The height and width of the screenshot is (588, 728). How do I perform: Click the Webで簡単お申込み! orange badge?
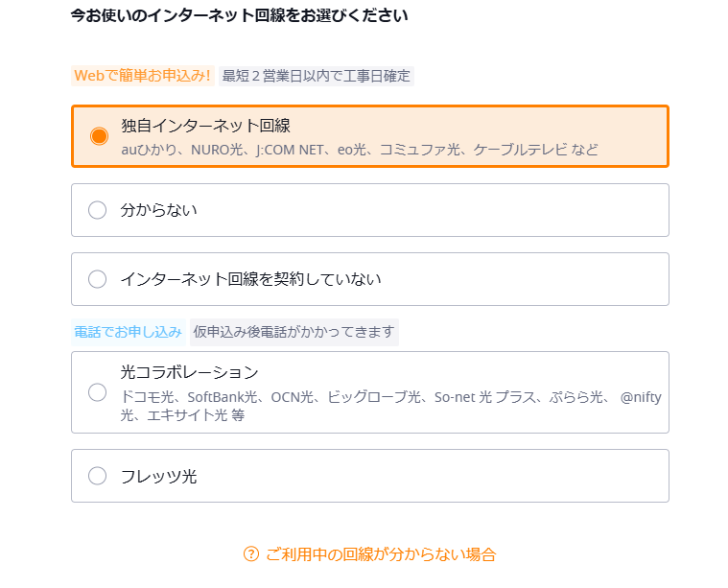pyautogui.click(x=143, y=76)
